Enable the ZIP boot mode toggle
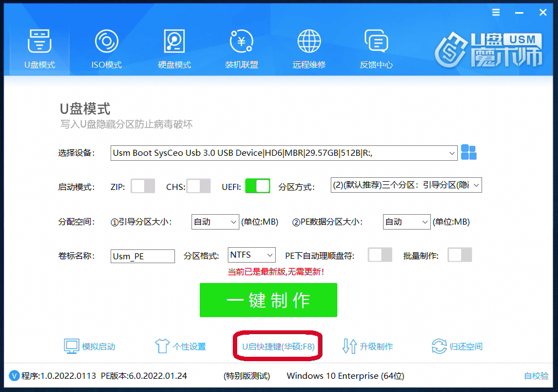Viewport: 558px width, 392px height. coord(143,186)
